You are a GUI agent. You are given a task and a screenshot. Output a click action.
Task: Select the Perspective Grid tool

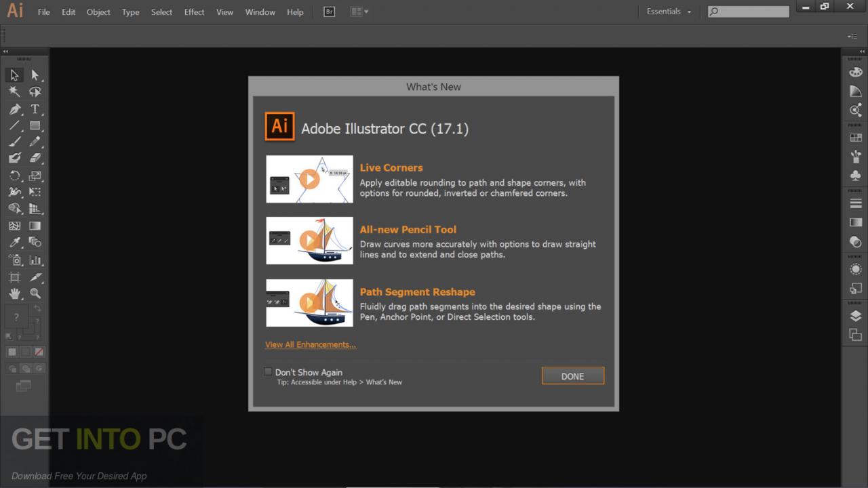tap(35, 209)
